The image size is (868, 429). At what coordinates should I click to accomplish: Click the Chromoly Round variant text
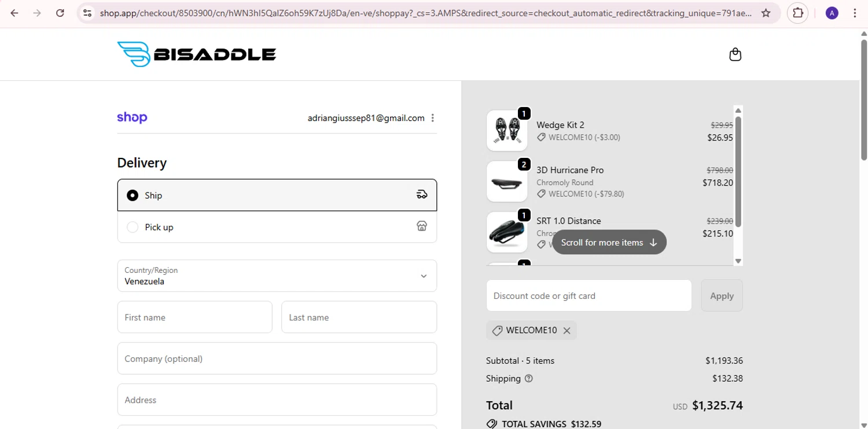pos(565,183)
